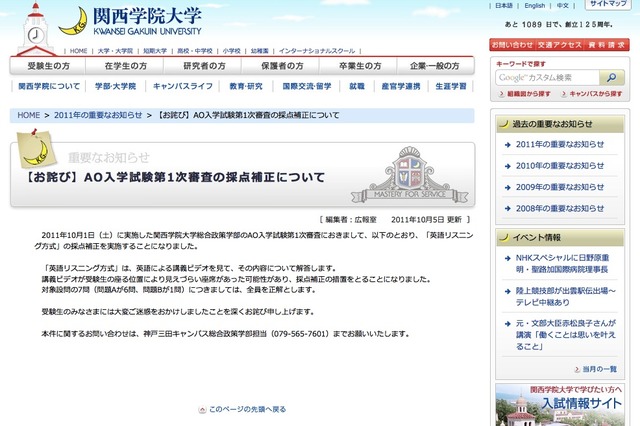Screen dimensions: 640x426
Task: Open 小学校 top link
Action: [231, 51]
